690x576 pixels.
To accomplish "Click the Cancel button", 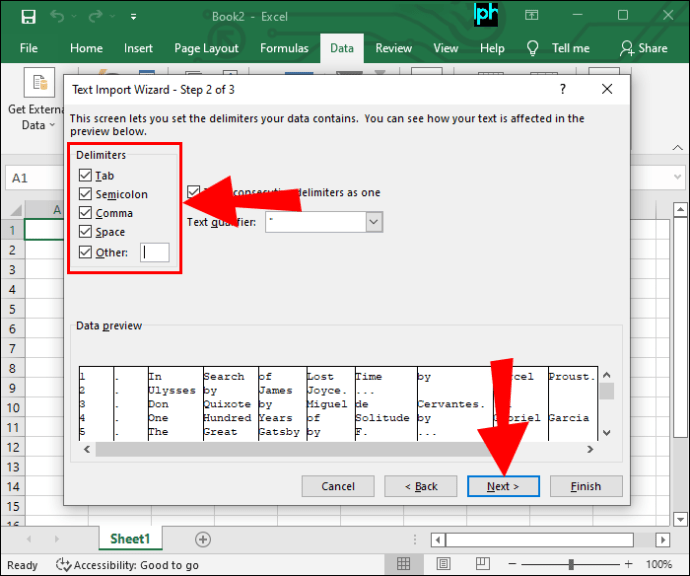I will tap(338, 486).
